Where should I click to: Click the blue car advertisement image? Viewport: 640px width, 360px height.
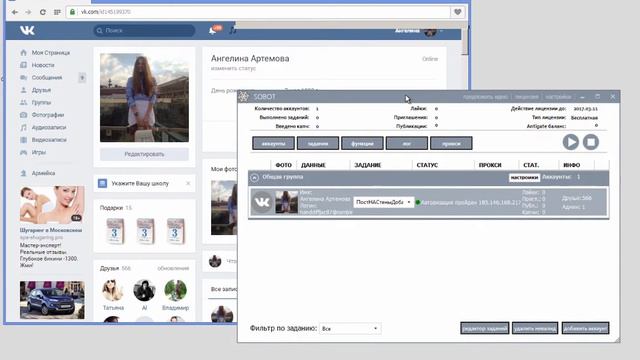[52, 300]
